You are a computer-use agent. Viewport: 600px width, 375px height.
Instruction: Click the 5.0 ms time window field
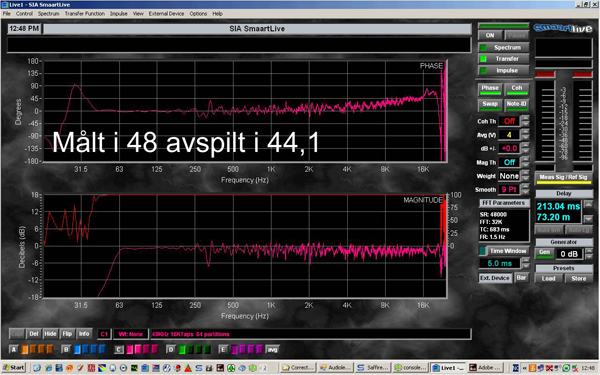point(500,263)
